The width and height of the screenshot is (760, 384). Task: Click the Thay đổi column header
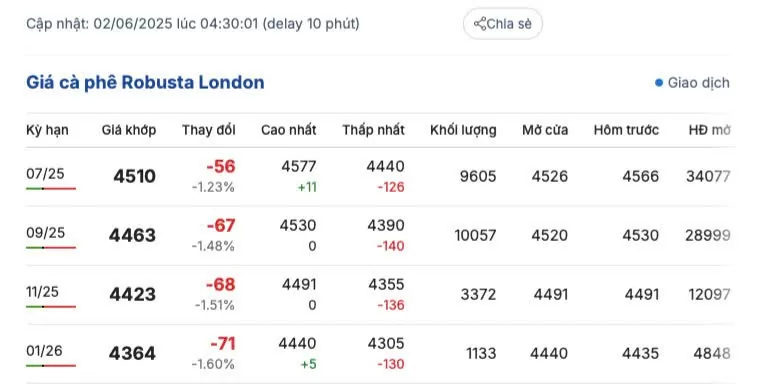tap(208, 130)
